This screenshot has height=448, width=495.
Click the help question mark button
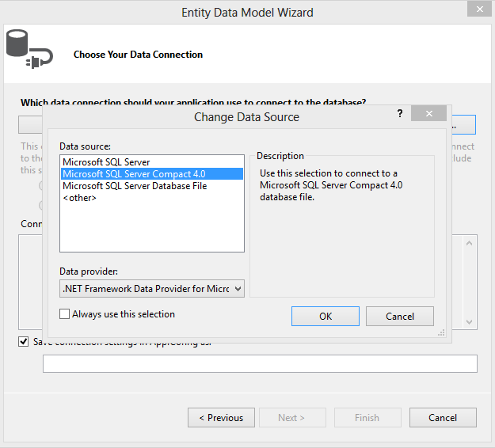click(x=399, y=114)
